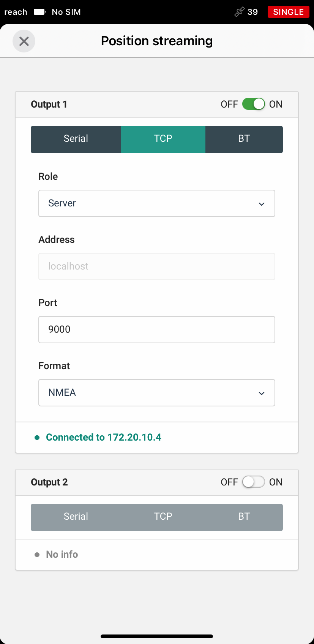Close the Position streaming screen
The height and width of the screenshot is (644, 314).
[x=24, y=41]
